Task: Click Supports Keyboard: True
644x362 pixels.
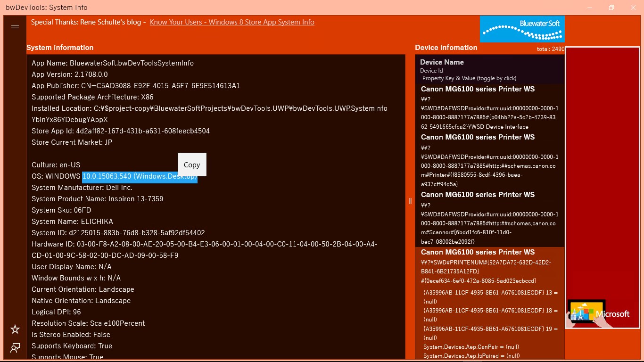Action: coord(72,346)
